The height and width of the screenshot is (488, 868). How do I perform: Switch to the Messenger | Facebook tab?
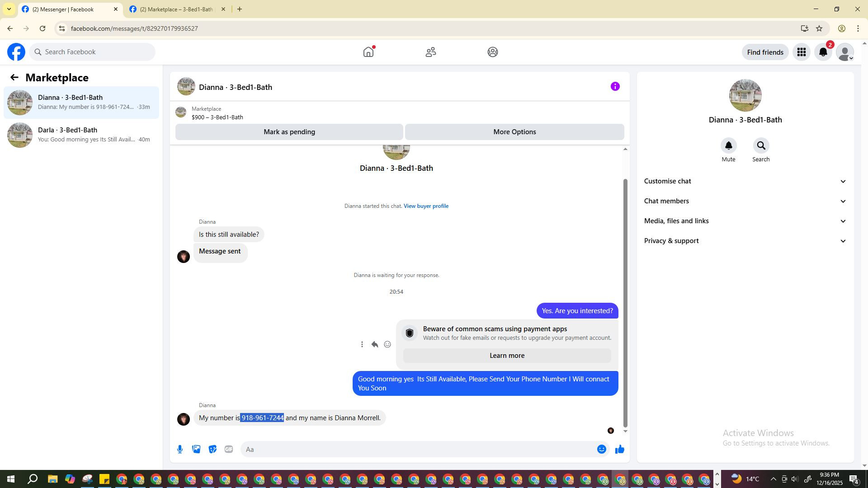click(x=70, y=9)
